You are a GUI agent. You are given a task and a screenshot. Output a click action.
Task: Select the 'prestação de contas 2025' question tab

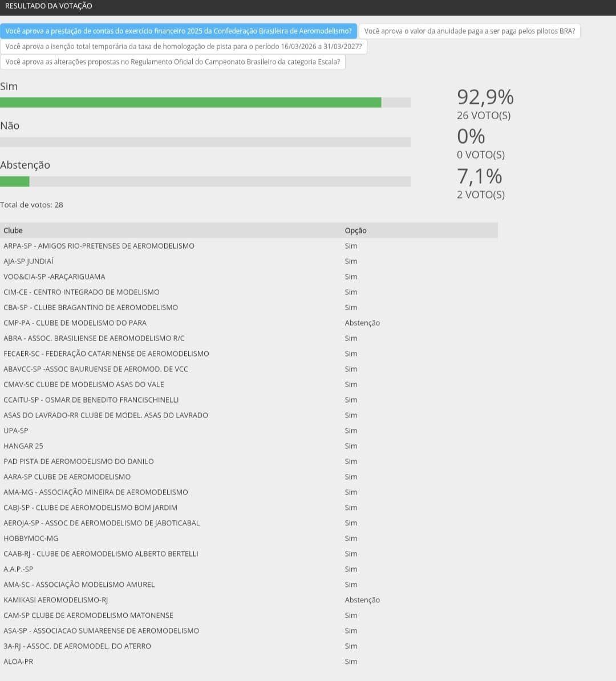pos(179,31)
